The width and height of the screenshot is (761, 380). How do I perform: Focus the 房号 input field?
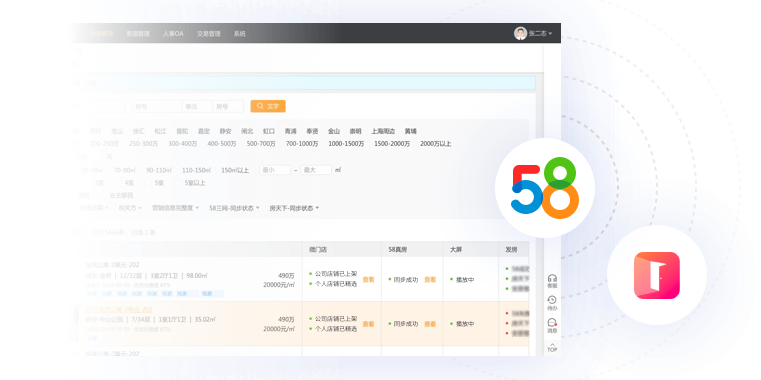point(228,106)
